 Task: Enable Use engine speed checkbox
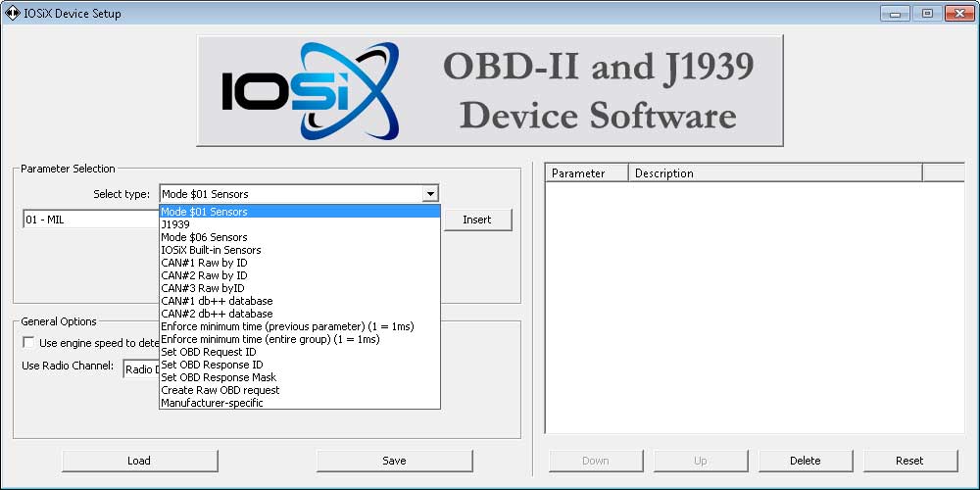[x=28, y=342]
